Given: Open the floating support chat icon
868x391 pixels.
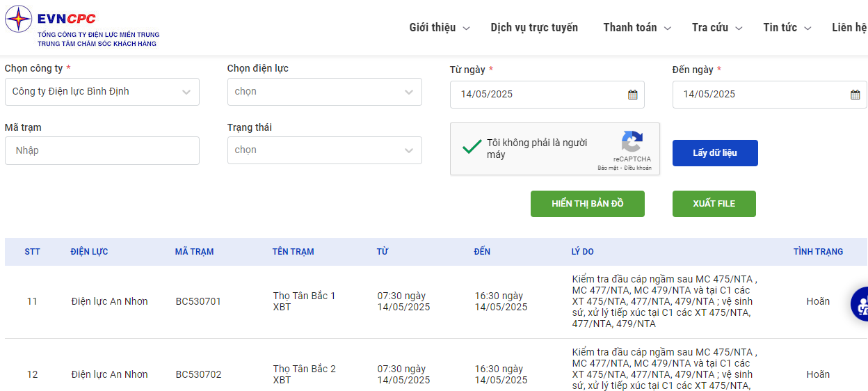Looking at the screenshot, I should pyautogui.click(x=861, y=304).
